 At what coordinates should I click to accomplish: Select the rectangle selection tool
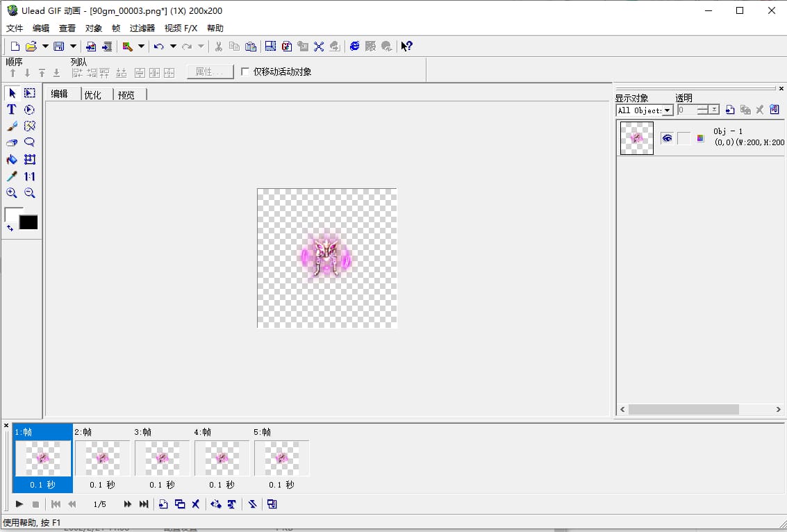[x=30, y=93]
